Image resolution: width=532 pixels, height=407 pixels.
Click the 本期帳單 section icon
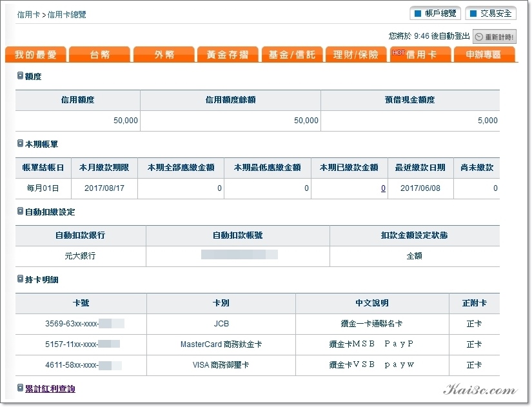tap(20, 144)
